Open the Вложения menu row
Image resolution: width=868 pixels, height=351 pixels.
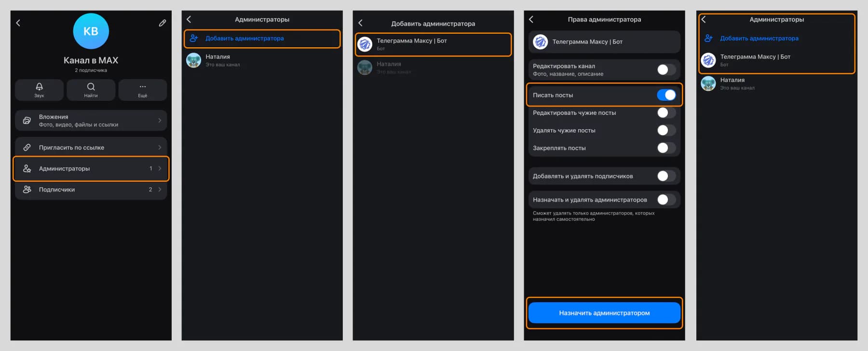click(91, 121)
